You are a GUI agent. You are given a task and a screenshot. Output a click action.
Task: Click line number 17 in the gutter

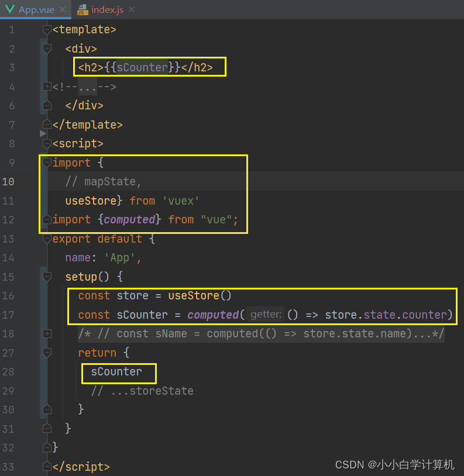(x=8, y=315)
